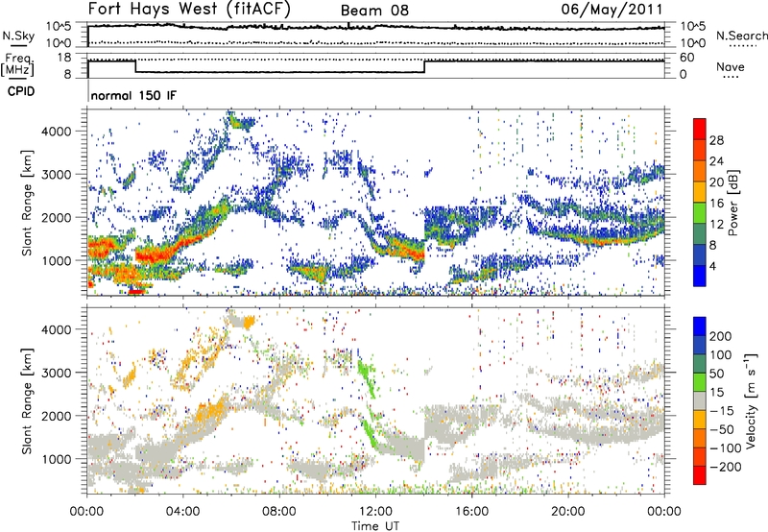
Task: Click the frequency step-up near 14:00 UT
Action: [424, 66]
